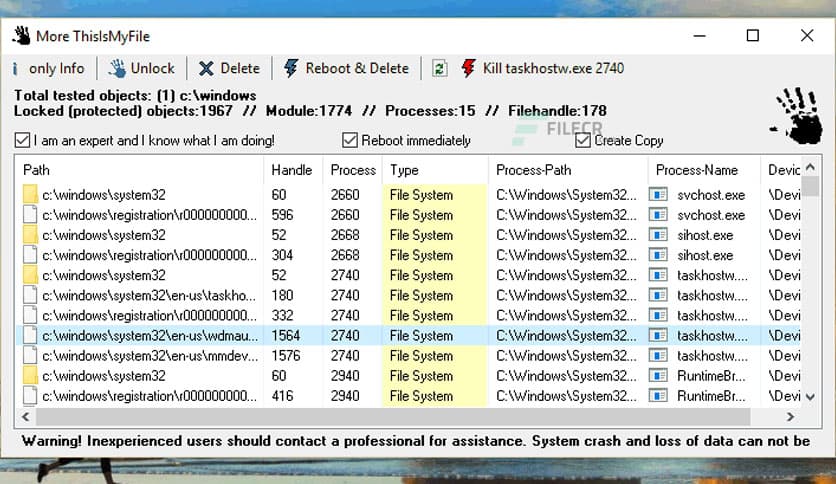Click the green refresh icon
Screen dimensions: 836x484
(439, 68)
